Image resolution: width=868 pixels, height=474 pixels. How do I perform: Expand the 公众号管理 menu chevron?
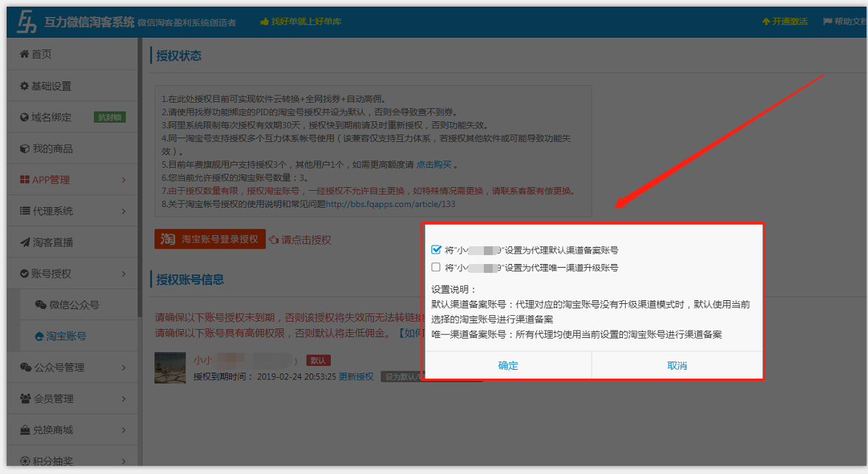pyautogui.click(x=123, y=367)
